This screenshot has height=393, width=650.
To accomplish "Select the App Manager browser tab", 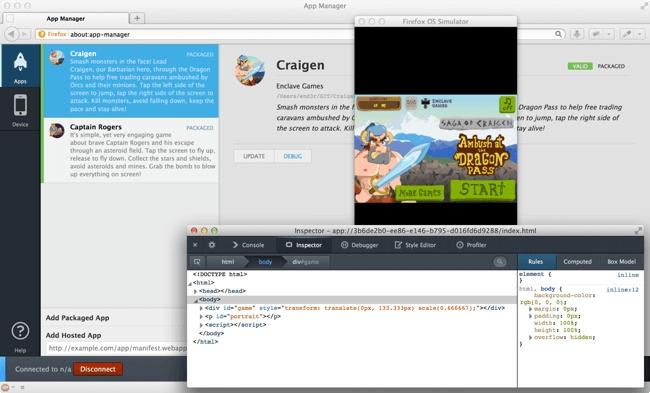I will tap(65, 19).
